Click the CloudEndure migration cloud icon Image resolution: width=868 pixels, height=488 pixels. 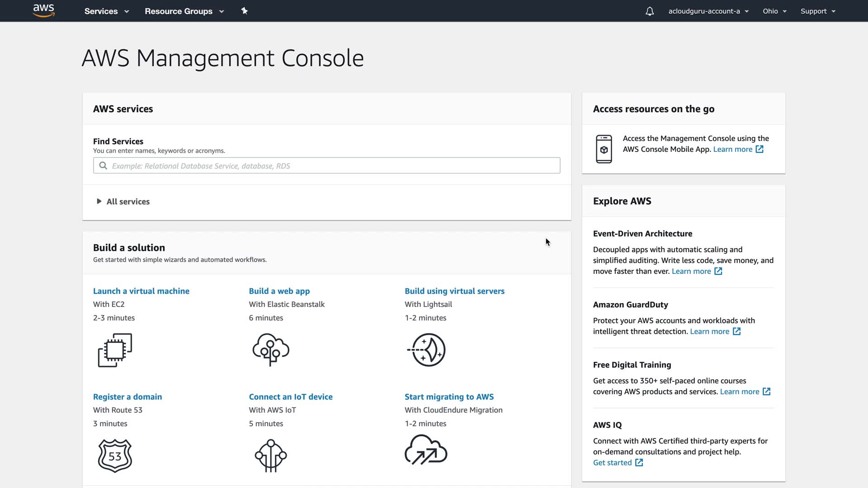click(426, 450)
